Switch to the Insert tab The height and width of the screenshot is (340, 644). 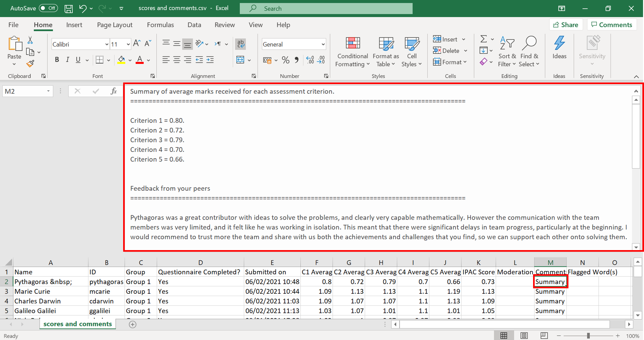click(74, 25)
